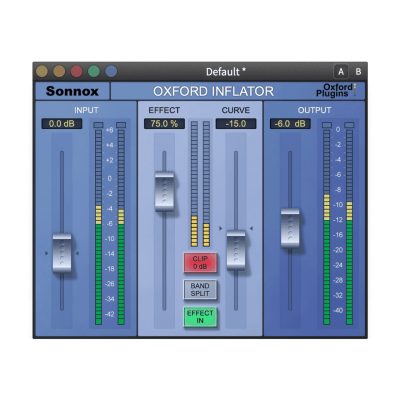Toggle the CLIP 0 dB button
The height and width of the screenshot is (400, 400).
[200, 263]
